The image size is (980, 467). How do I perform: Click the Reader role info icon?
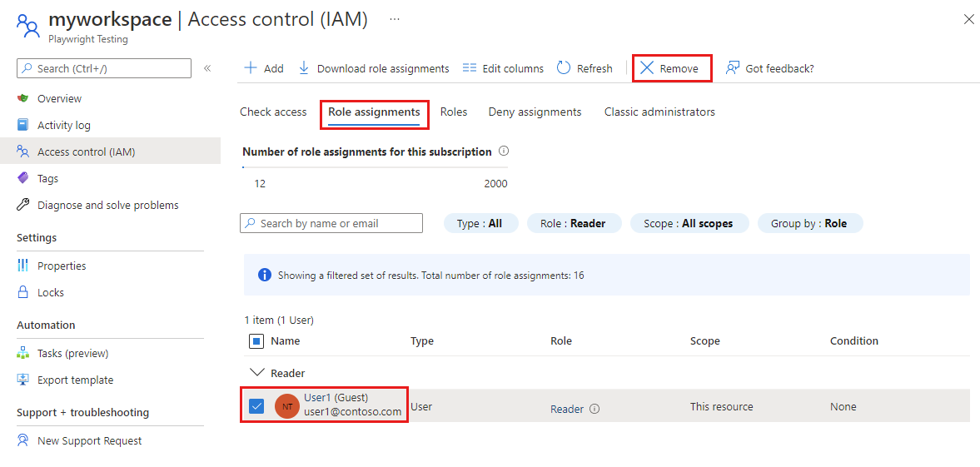[594, 409]
